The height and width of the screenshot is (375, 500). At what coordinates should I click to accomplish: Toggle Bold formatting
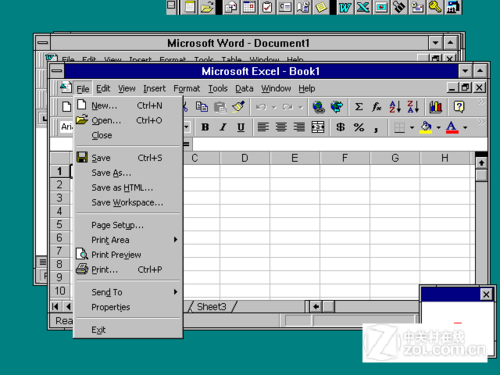pos(205,127)
